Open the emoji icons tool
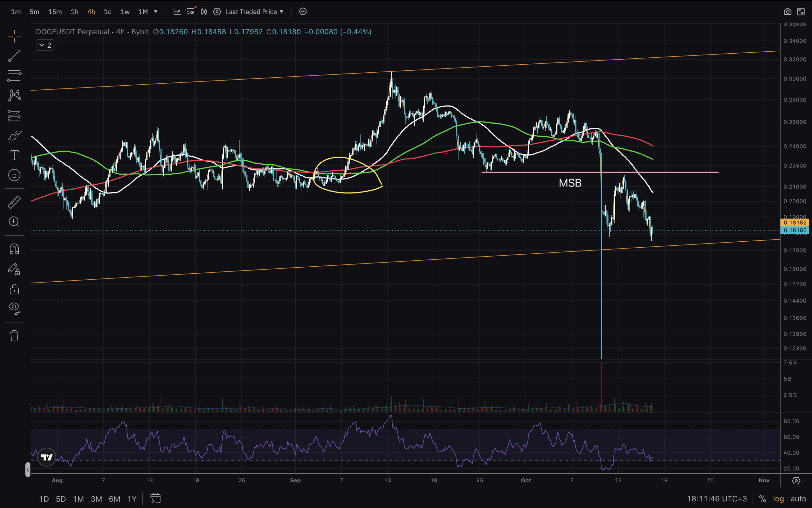Screen dimensions: 812x508 pos(14,175)
